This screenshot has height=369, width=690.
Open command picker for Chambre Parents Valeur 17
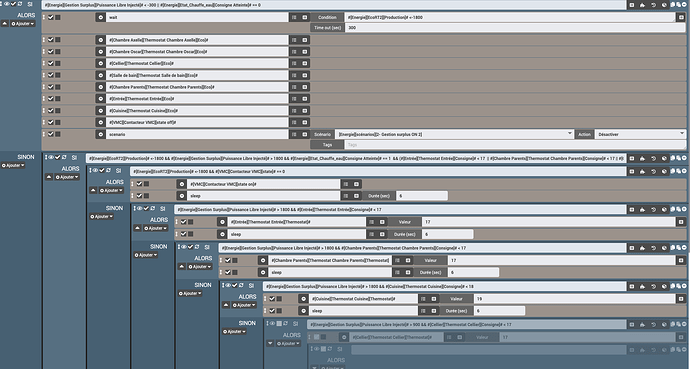681,260
